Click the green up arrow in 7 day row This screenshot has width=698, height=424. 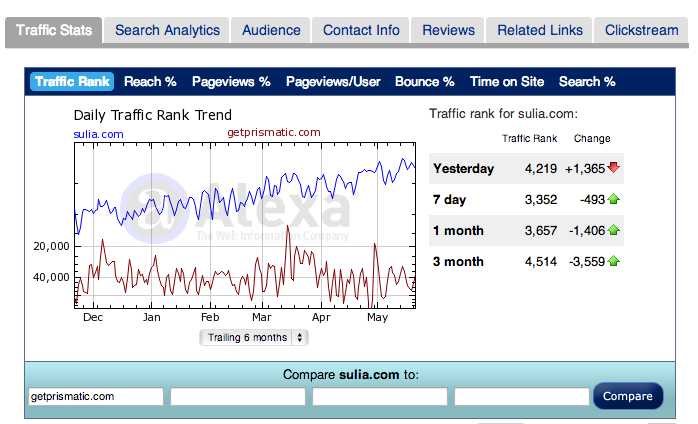coord(613,199)
